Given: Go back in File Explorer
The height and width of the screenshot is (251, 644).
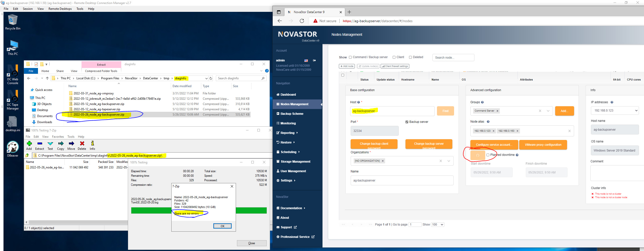Looking at the screenshot, I should click(x=29, y=78).
